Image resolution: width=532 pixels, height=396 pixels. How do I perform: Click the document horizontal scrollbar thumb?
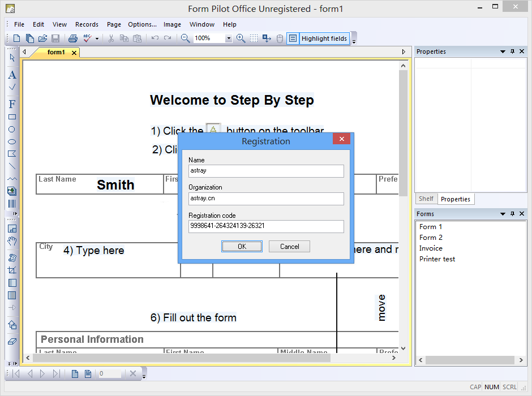(182, 358)
